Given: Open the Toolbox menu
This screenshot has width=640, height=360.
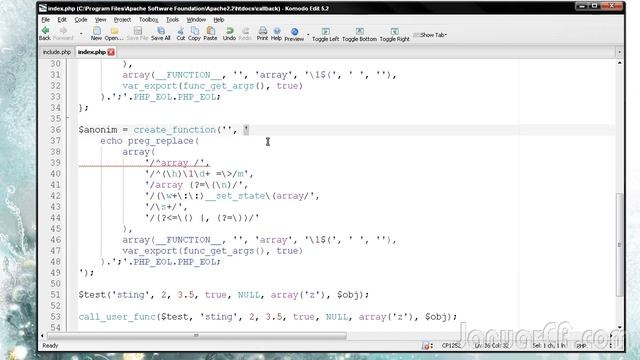Looking at the screenshot, I should (148, 20).
